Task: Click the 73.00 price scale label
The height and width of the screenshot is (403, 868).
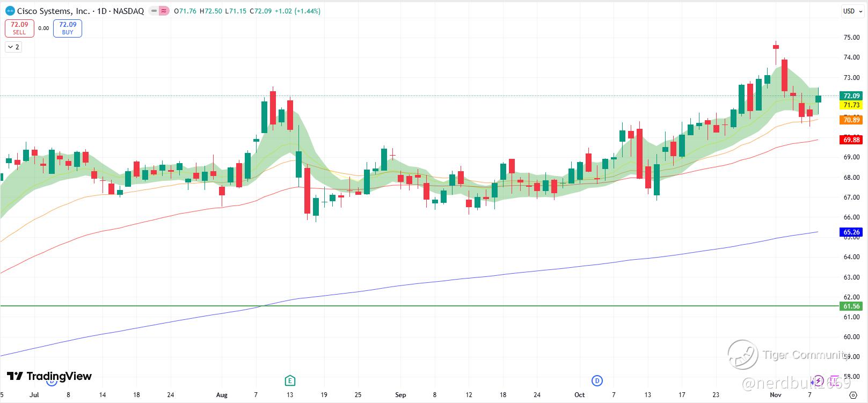Action: (x=852, y=78)
